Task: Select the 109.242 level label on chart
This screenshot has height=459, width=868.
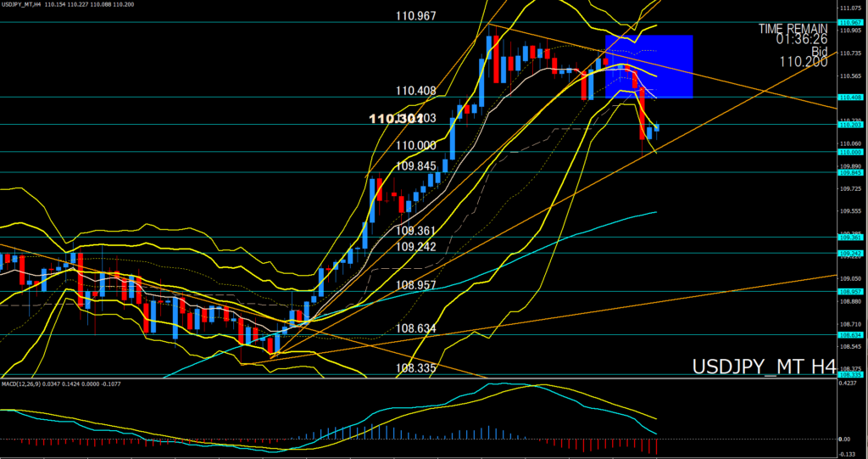Action: pyautogui.click(x=415, y=247)
